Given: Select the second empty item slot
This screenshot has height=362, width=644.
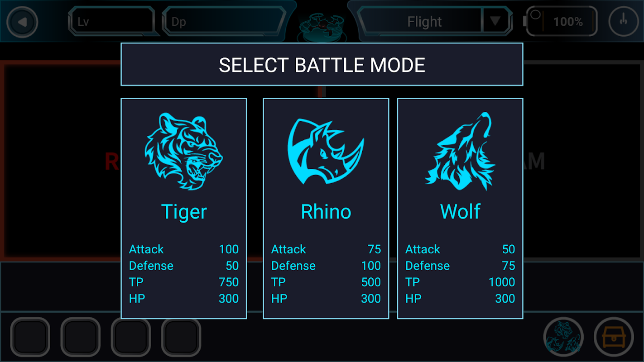Looking at the screenshot, I should click(81, 337).
